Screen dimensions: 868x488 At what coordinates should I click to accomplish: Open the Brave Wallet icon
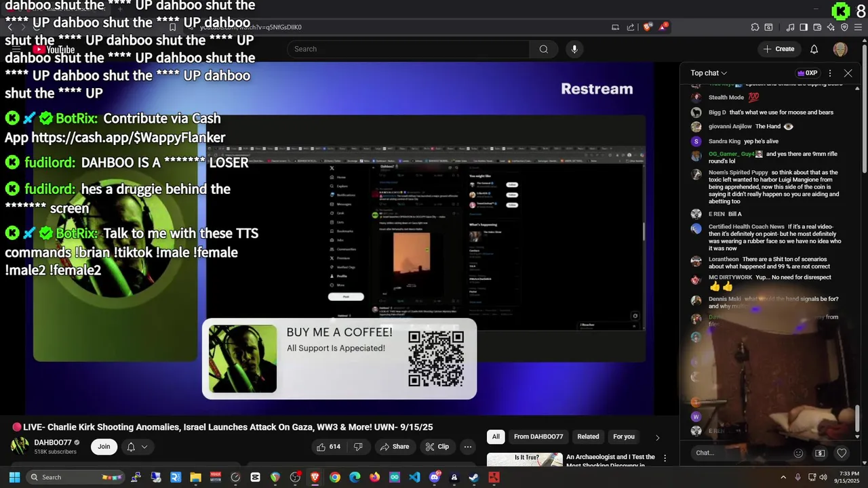click(817, 27)
